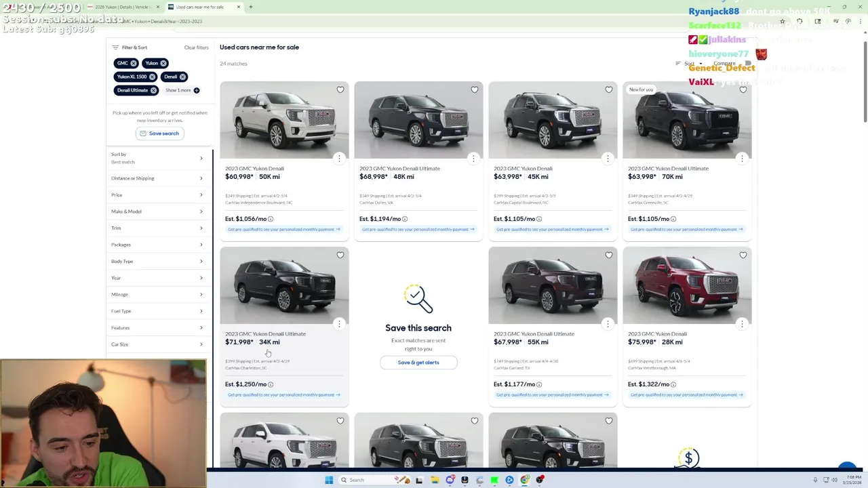
Task: Favorite the white Yukon in the bottom row
Action: (340, 420)
